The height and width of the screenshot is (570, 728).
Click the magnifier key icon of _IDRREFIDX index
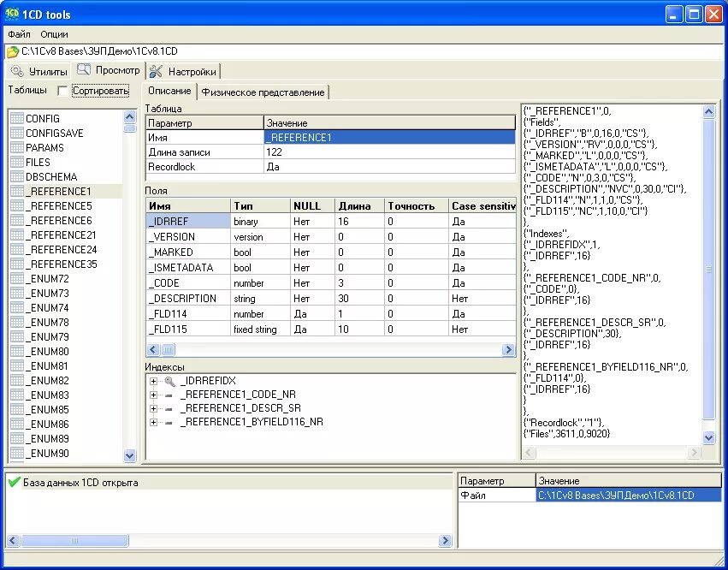pyautogui.click(x=170, y=382)
